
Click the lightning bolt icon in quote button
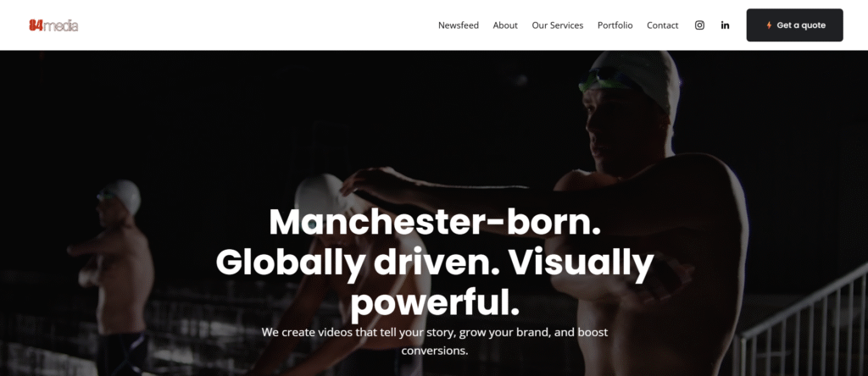point(769,25)
